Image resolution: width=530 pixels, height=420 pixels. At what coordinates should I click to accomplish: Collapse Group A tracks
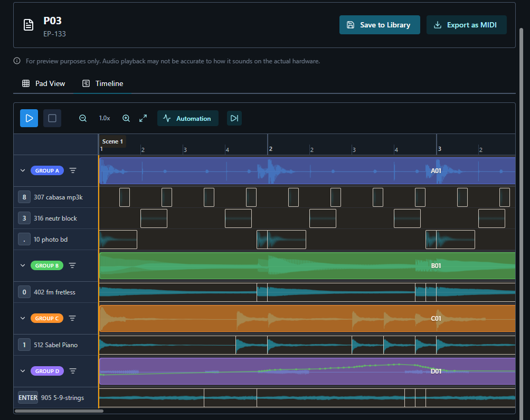click(23, 170)
